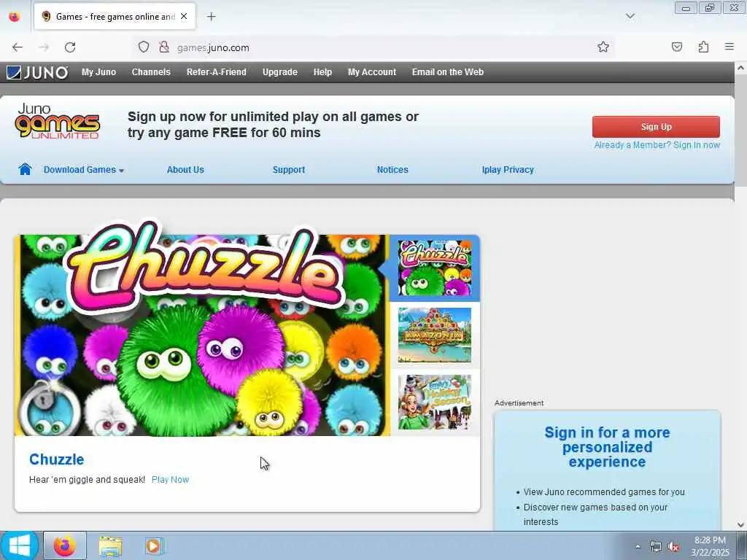Show hidden system tray icons arrow
Screen dimensions: 747x560
(638, 547)
